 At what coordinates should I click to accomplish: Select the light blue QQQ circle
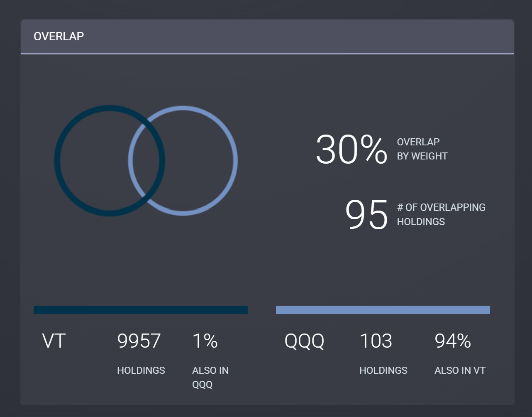point(183,161)
